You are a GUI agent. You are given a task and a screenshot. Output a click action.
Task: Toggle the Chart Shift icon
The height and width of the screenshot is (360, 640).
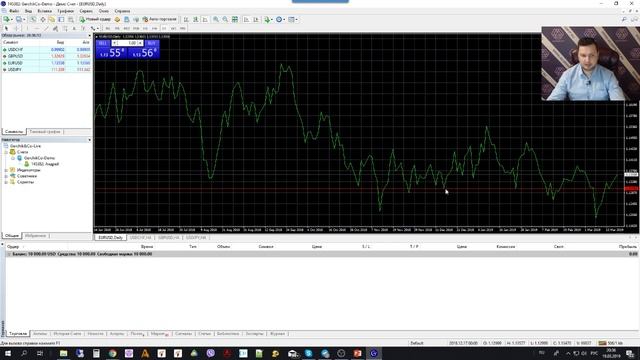(x=256, y=19)
